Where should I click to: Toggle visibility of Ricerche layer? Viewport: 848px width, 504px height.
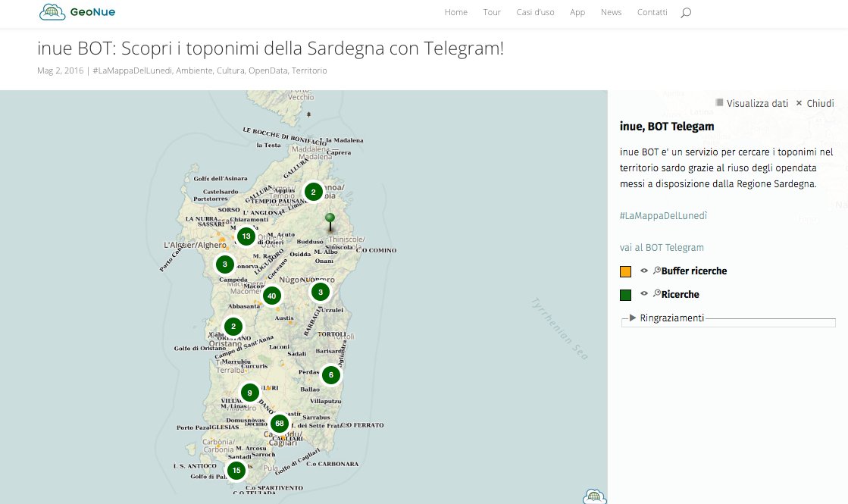(x=644, y=293)
